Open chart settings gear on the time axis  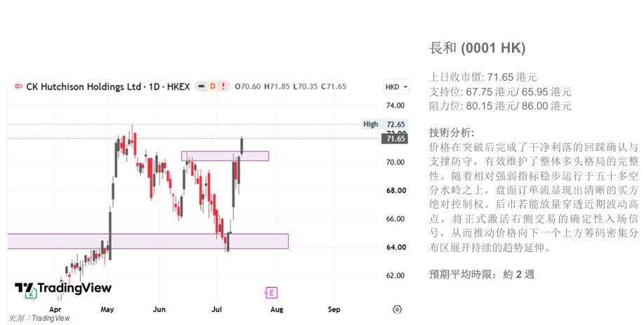click(397, 310)
